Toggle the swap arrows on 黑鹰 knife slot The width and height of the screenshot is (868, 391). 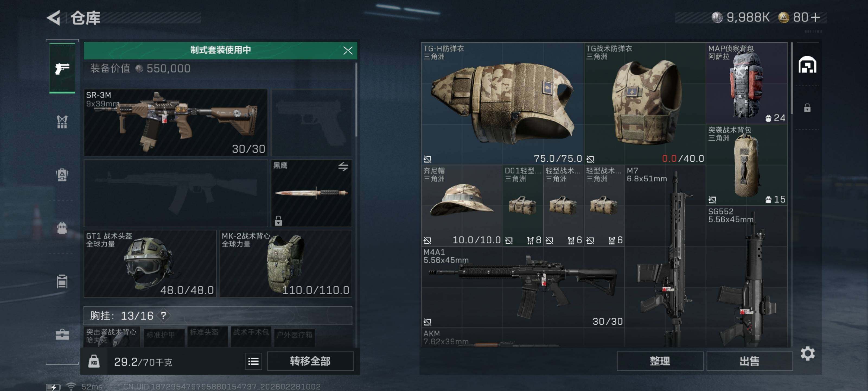click(x=343, y=166)
